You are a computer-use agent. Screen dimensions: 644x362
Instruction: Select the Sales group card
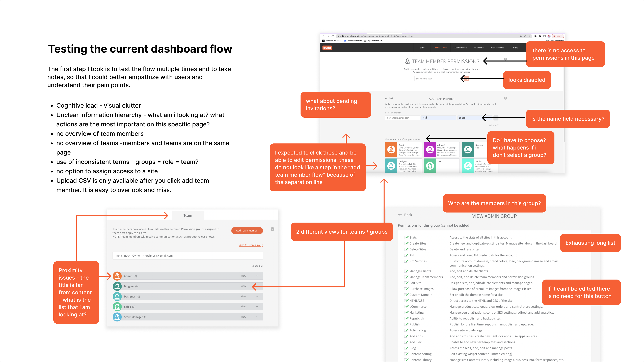(x=442, y=166)
